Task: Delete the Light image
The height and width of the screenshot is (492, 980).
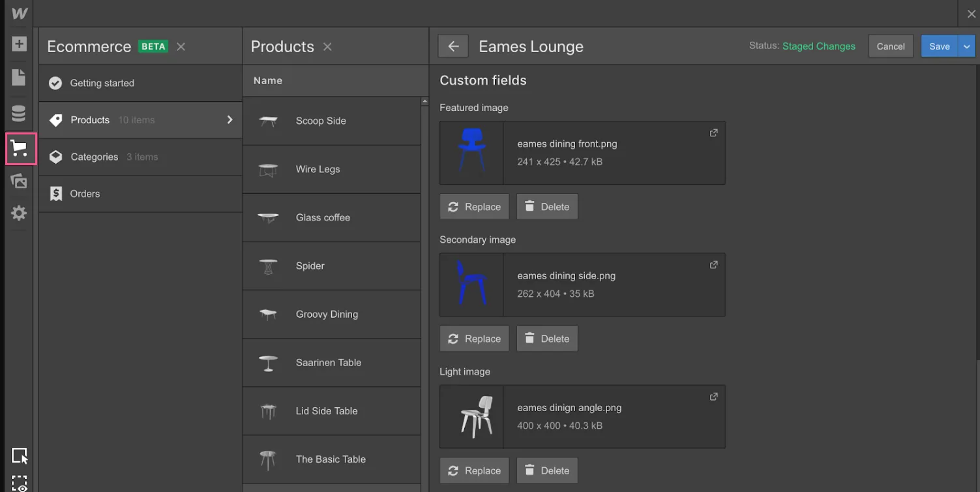Action: (x=547, y=470)
